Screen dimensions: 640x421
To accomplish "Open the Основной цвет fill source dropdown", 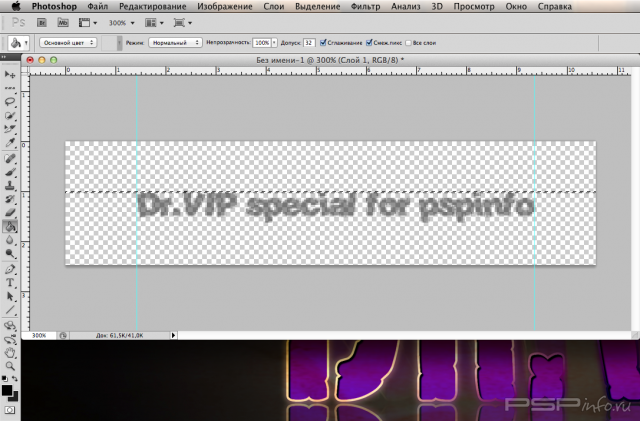I will (x=68, y=43).
